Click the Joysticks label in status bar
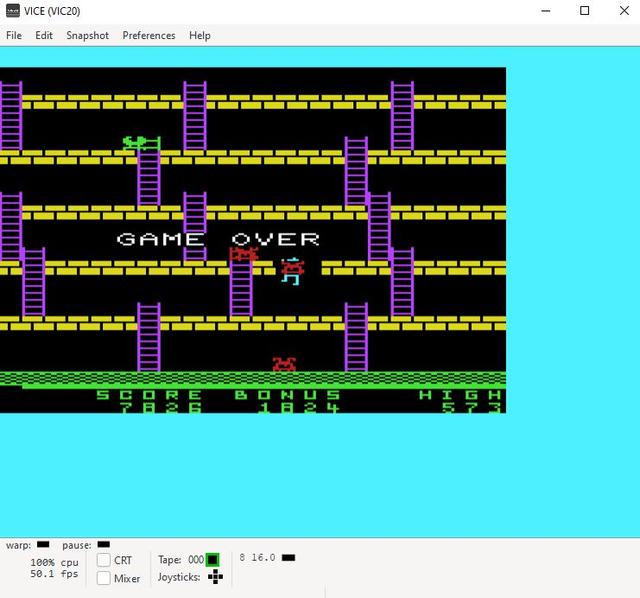Image resolution: width=640 pixels, height=598 pixels. (x=179, y=577)
